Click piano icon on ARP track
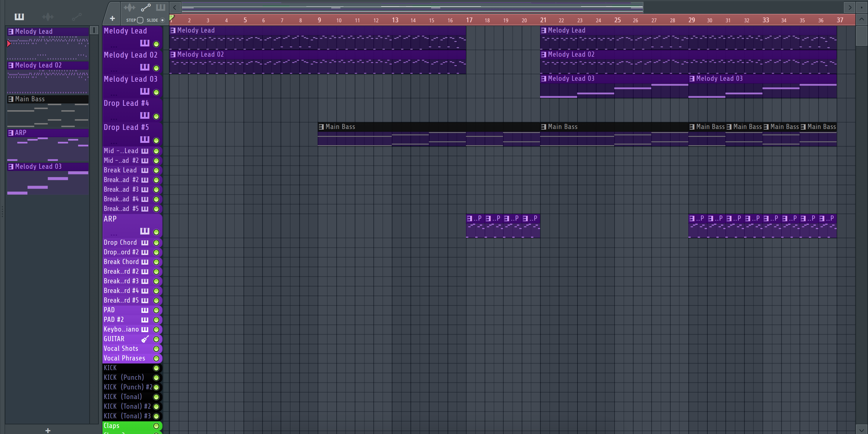 click(145, 231)
